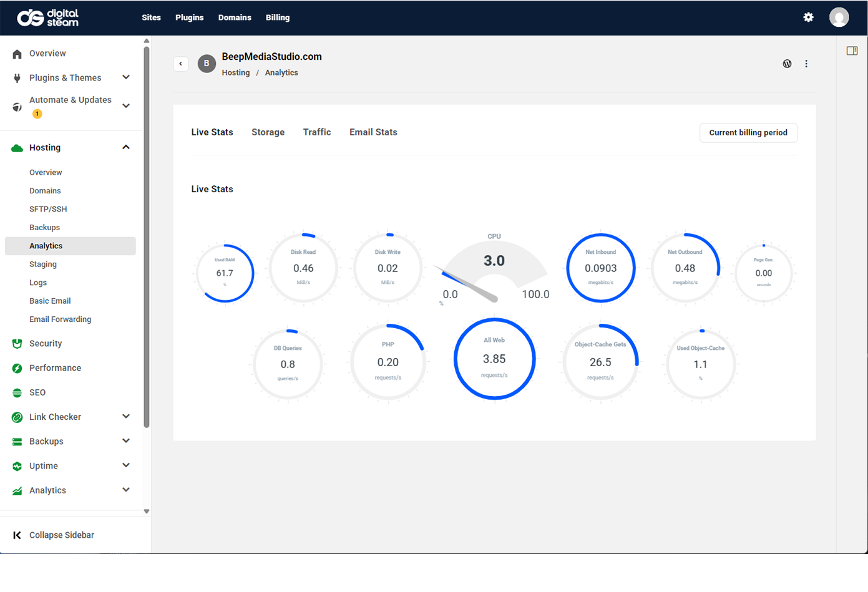Collapse the Hosting section chevron
This screenshot has width=868, height=592.
tap(126, 147)
